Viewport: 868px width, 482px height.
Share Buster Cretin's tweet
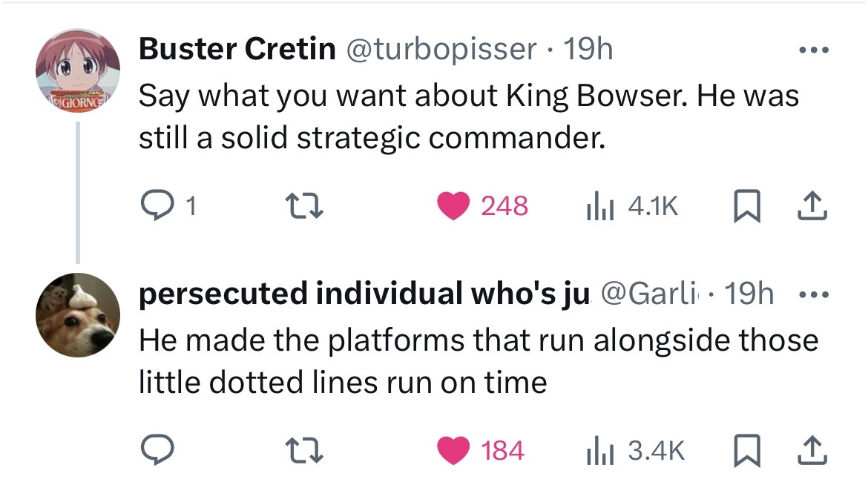point(812,206)
